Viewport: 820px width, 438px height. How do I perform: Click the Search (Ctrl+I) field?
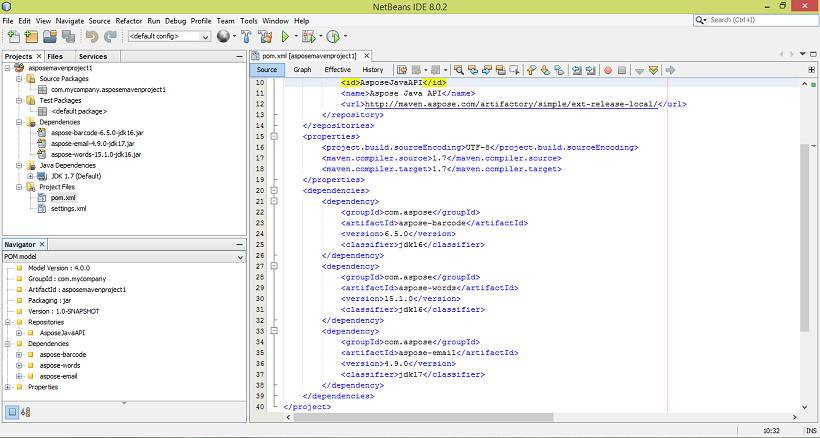[756, 20]
